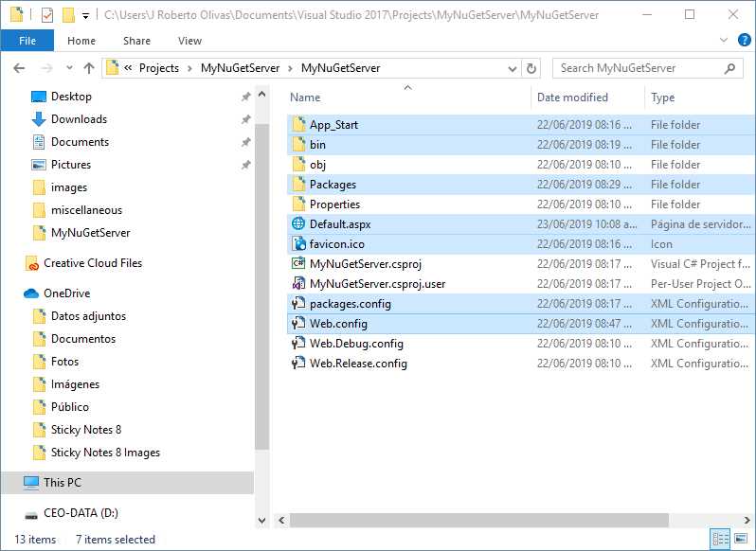This screenshot has height=551, width=756.
Task: Select Desktop in the navigation pane
Action: click(x=71, y=97)
